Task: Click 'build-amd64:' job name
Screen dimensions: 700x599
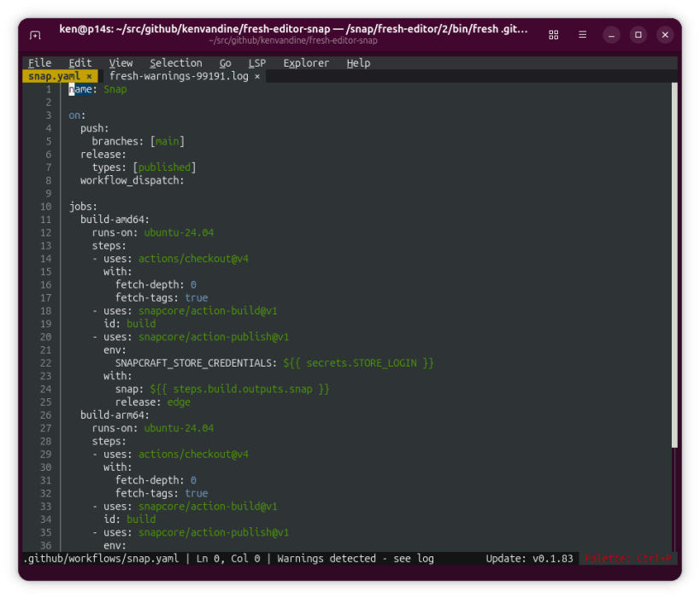Action: click(x=115, y=220)
